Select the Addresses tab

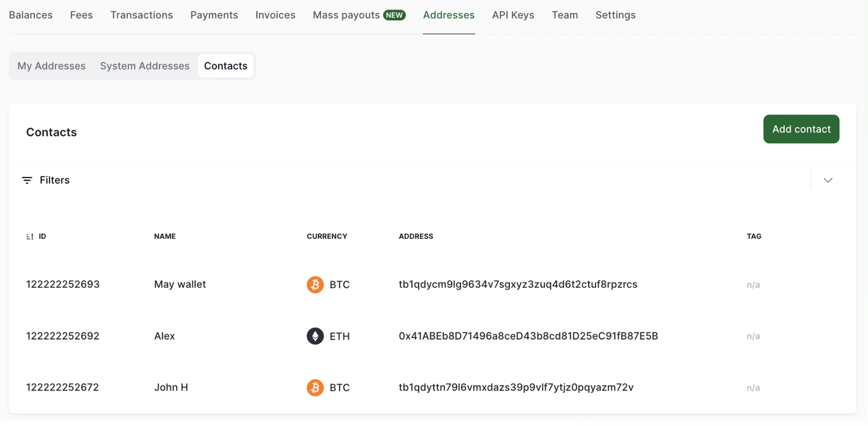tap(449, 15)
